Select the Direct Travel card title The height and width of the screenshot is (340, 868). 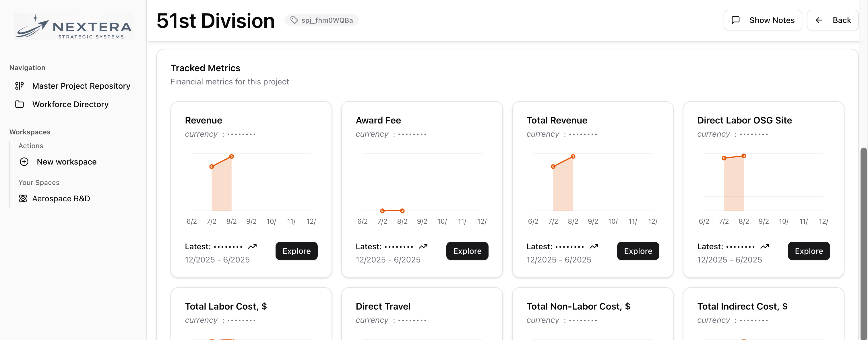tap(383, 306)
